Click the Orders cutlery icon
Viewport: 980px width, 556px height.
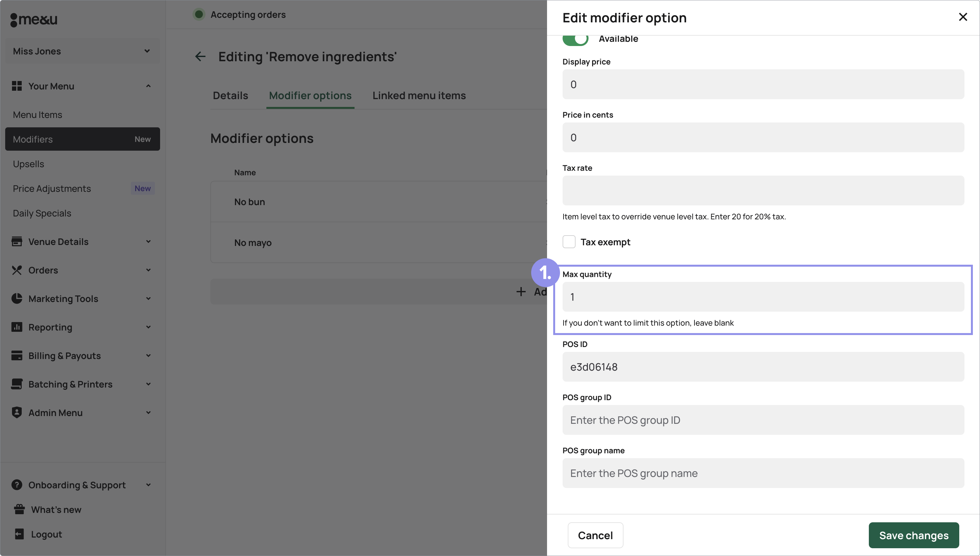click(17, 270)
